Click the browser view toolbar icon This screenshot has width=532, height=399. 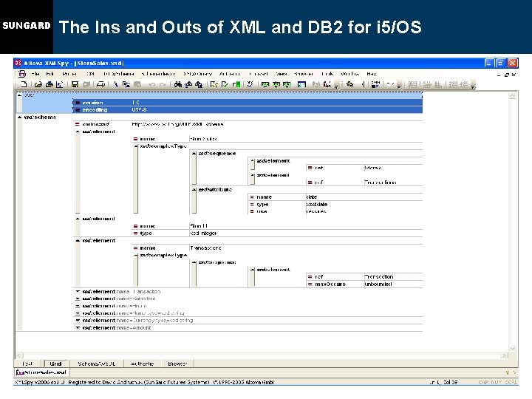[x=301, y=84]
